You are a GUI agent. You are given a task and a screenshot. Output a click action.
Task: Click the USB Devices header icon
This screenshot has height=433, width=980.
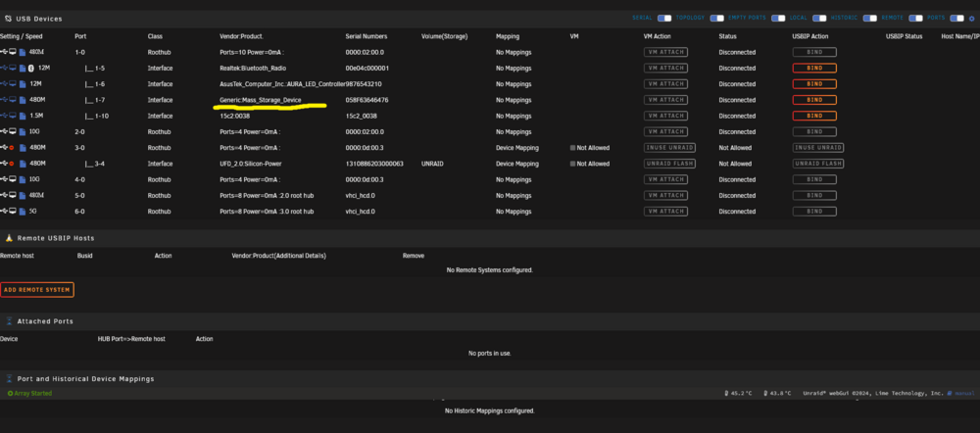click(8, 19)
